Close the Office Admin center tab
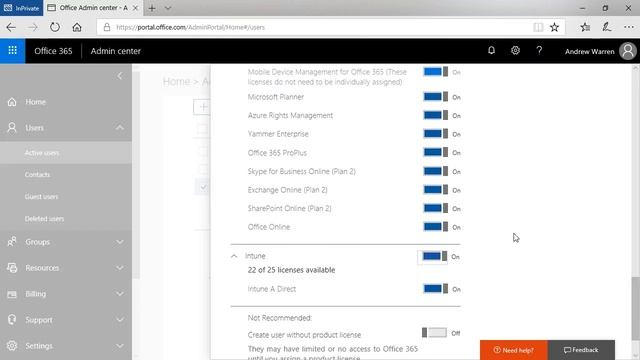The width and height of the screenshot is (640, 360). point(136,8)
